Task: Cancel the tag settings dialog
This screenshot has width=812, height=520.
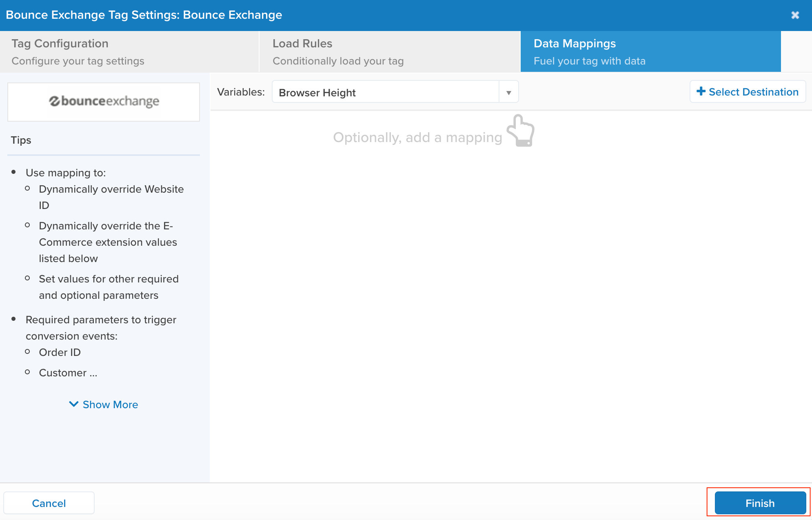Action: [x=49, y=503]
